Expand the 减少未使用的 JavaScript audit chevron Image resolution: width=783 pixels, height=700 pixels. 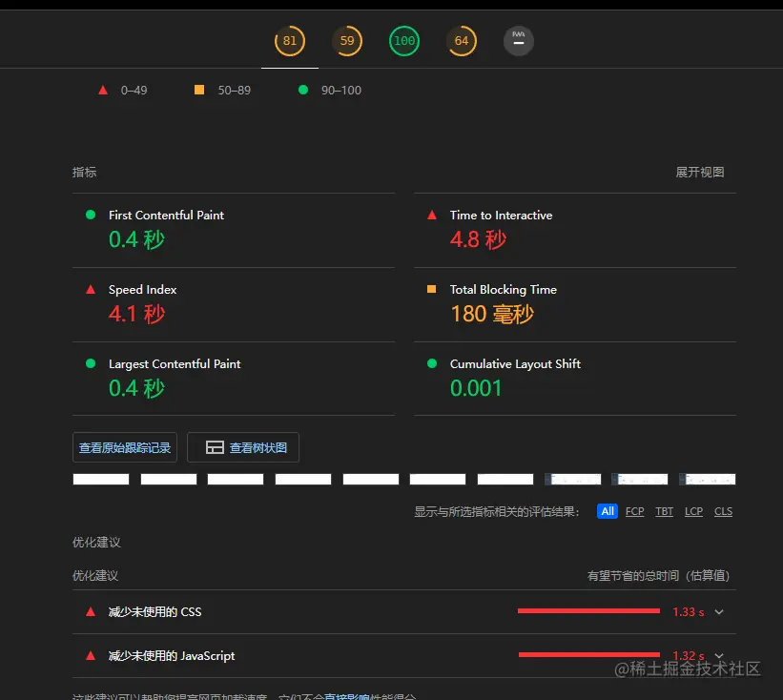coord(719,655)
